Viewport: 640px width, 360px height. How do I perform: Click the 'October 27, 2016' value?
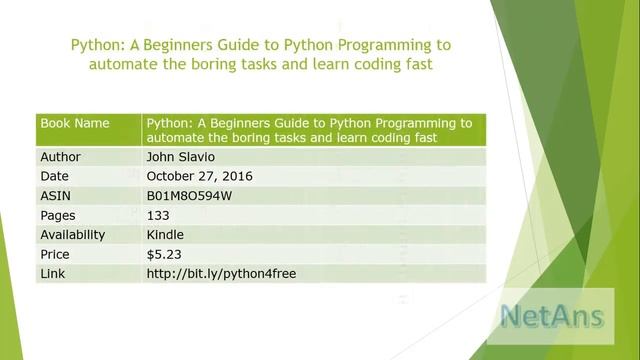coord(200,176)
